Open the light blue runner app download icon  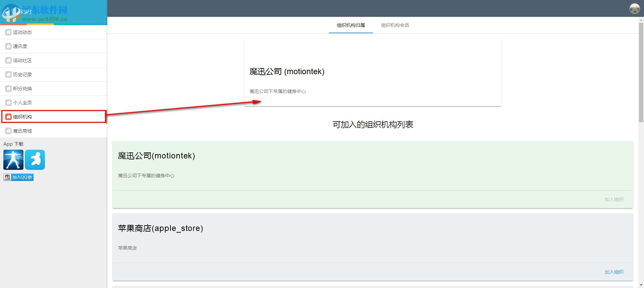(x=35, y=160)
